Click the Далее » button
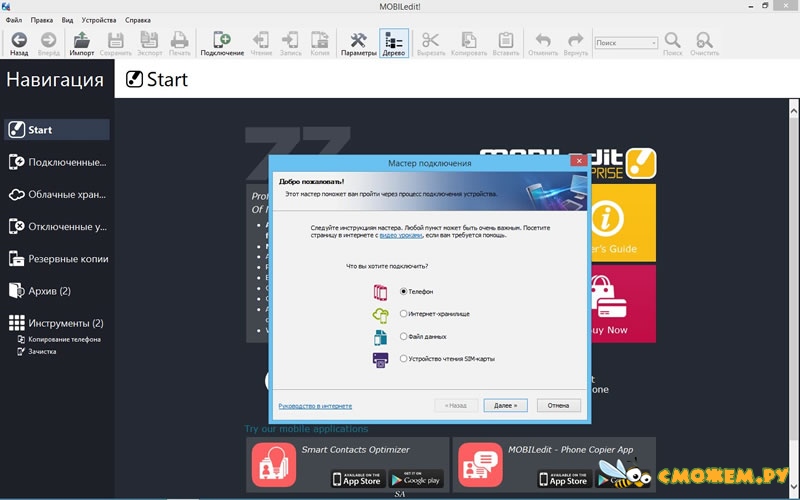 click(x=506, y=406)
